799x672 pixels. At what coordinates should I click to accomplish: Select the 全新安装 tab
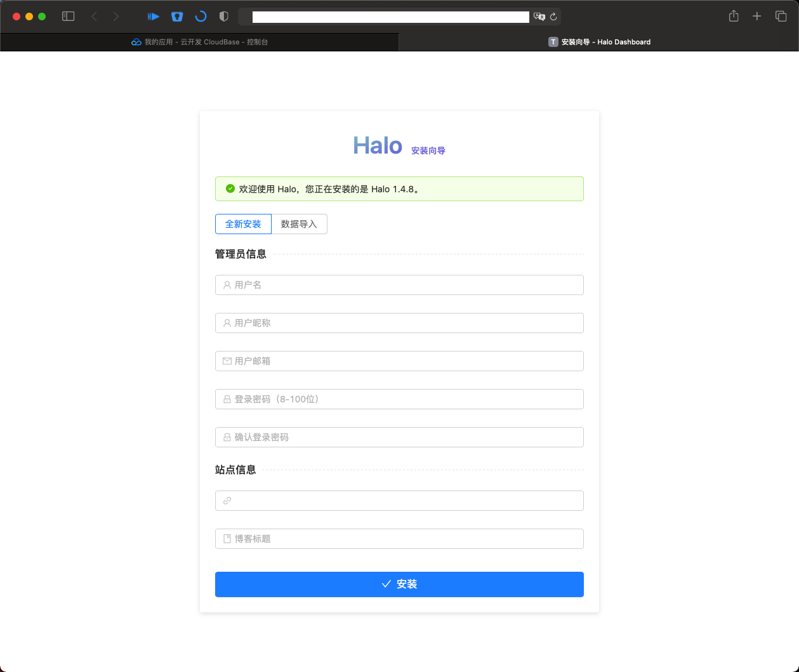(x=243, y=224)
